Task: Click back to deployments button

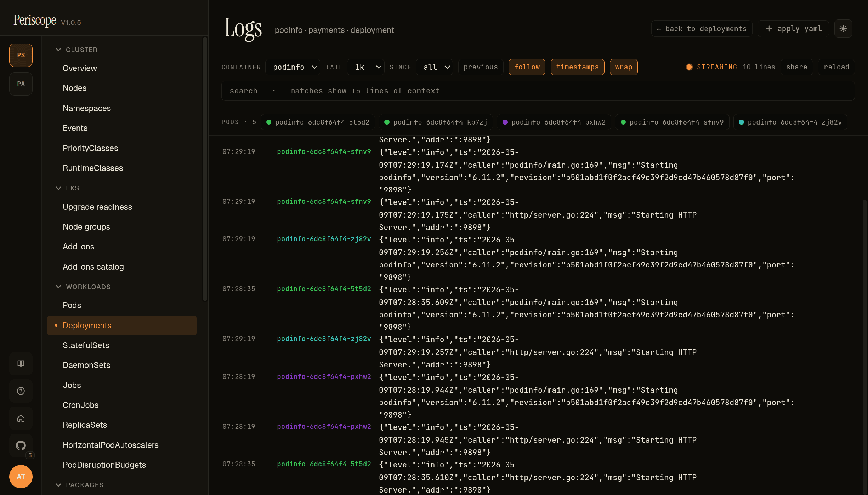Action: tap(702, 29)
